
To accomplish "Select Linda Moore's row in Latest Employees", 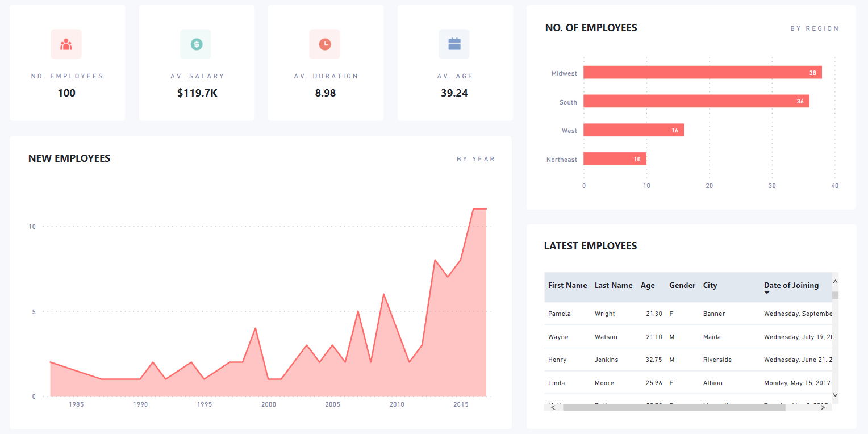I will (x=653, y=383).
